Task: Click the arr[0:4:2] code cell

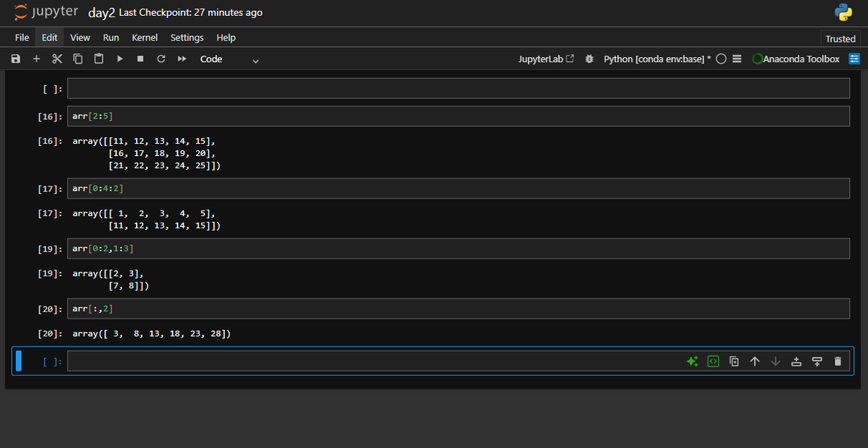Action: pyautogui.click(x=459, y=189)
